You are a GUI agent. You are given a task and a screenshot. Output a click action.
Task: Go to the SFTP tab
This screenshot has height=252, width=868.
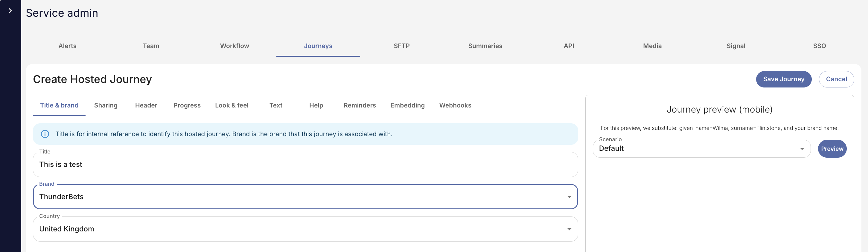(402, 46)
